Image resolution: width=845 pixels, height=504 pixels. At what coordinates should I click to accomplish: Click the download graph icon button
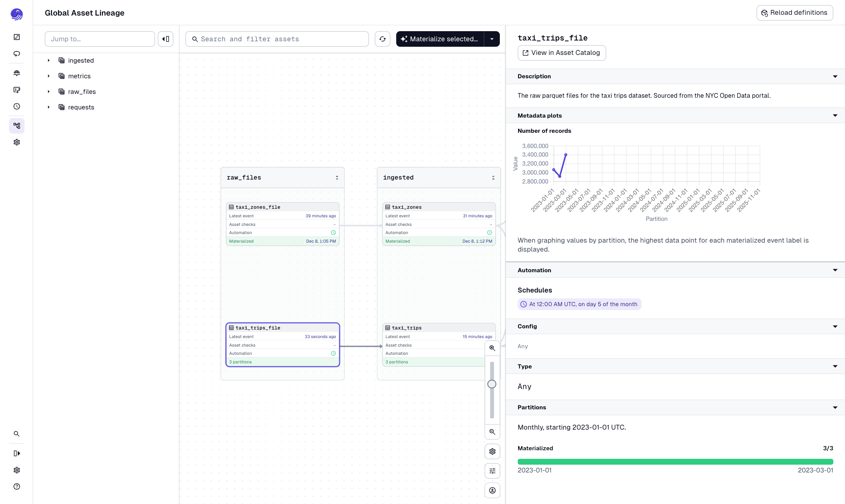click(x=492, y=490)
